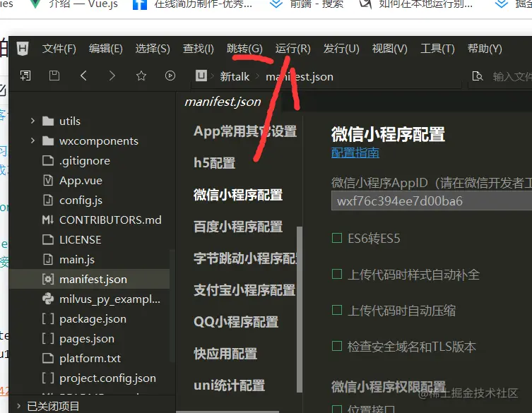The width and height of the screenshot is (532, 413).
Task: Open the 查找(I) menu
Action: [x=198, y=49]
